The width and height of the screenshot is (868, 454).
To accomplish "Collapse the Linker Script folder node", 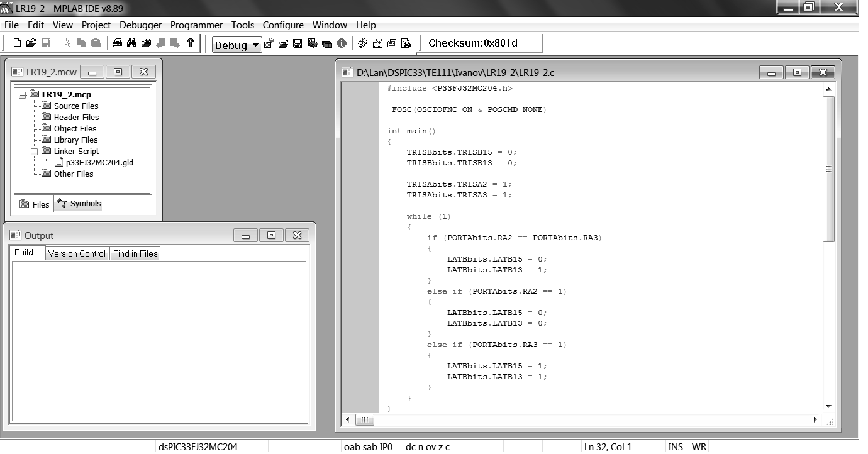I will coord(35,151).
